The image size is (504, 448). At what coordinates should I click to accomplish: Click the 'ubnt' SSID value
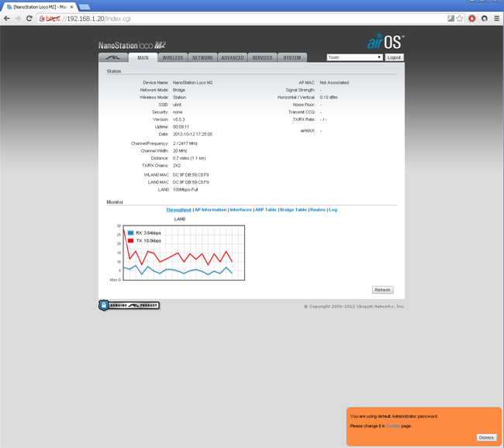click(177, 105)
